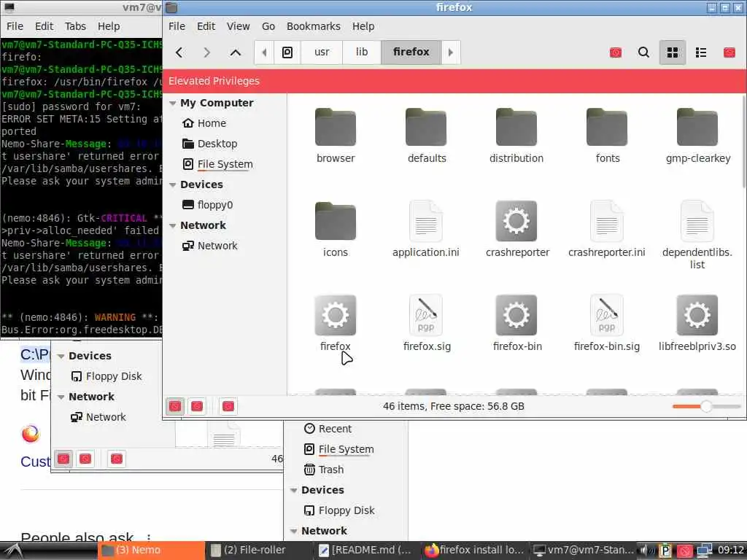Select the firefox executable file
Viewport: 747px width, 560px height.
[x=336, y=324]
